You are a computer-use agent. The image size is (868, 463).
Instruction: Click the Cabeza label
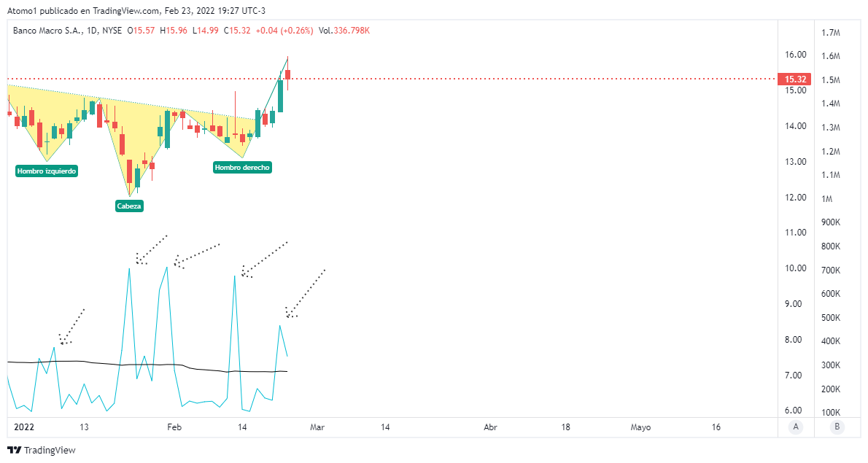click(130, 206)
